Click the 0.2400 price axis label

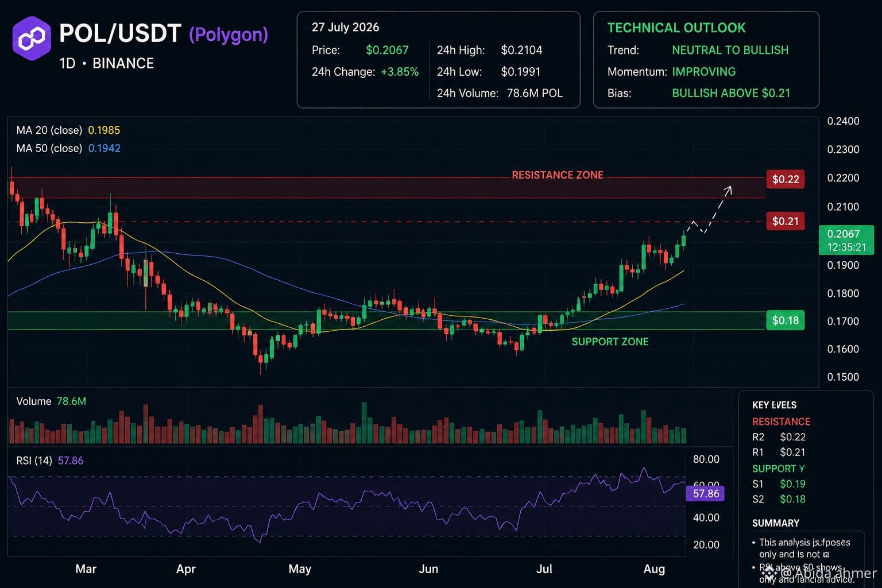point(843,121)
